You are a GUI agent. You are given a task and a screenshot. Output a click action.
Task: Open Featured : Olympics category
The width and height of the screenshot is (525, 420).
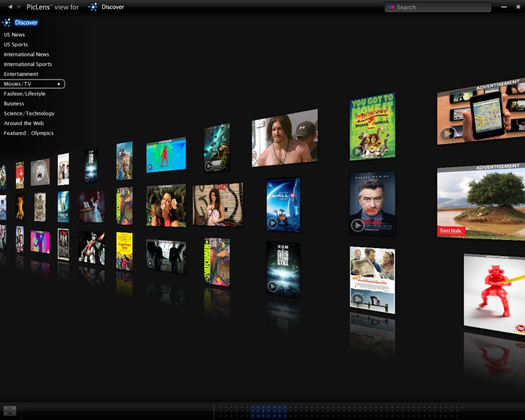[x=29, y=133]
